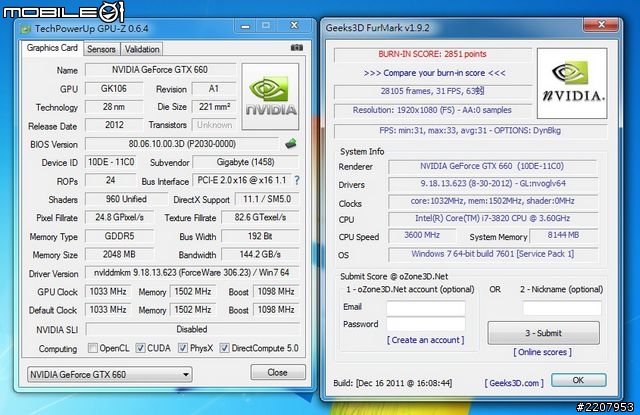Switch to the Sensors tab
Image resolution: width=640 pixels, height=415 pixels.
[x=101, y=49]
